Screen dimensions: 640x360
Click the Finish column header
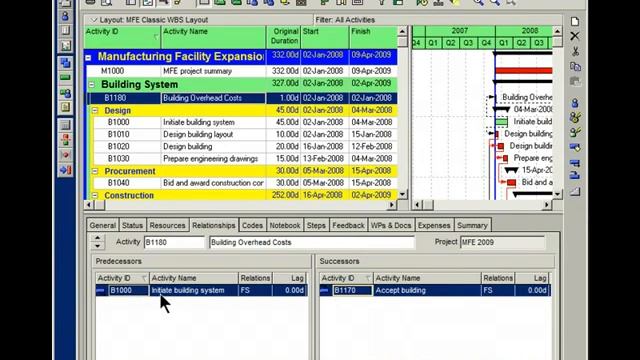373,37
